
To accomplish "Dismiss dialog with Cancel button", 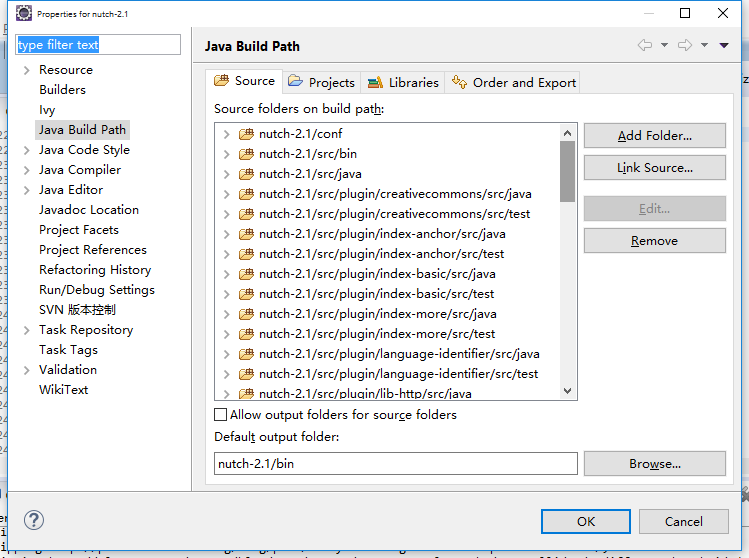I will click(684, 521).
